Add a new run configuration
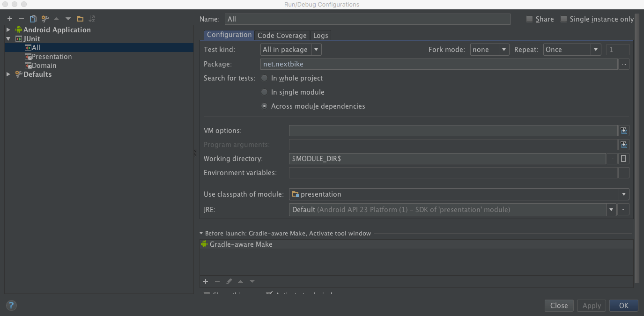 [9, 18]
